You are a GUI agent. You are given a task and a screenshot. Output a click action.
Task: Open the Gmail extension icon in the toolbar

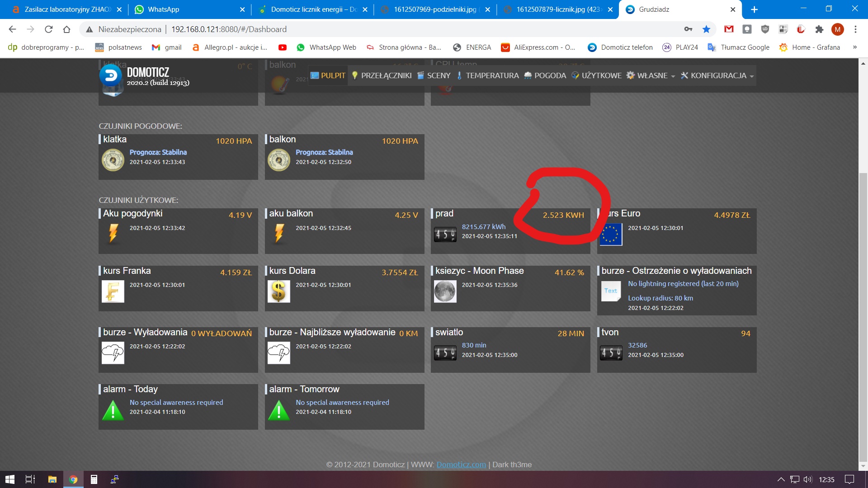(729, 29)
